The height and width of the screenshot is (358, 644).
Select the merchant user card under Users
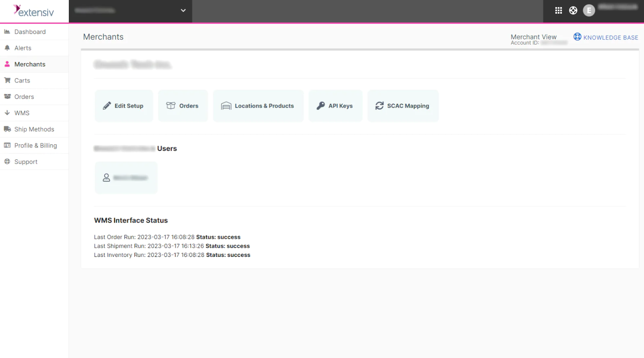point(126,177)
